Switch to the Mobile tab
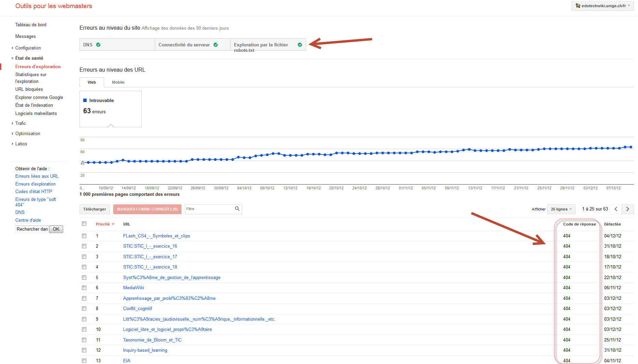Image resolution: width=638 pixels, height=364 pixels. (x=118, y=82)
